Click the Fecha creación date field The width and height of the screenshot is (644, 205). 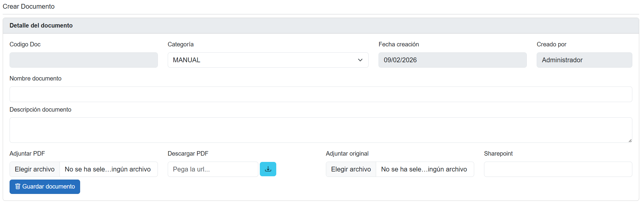pos(452,60)
